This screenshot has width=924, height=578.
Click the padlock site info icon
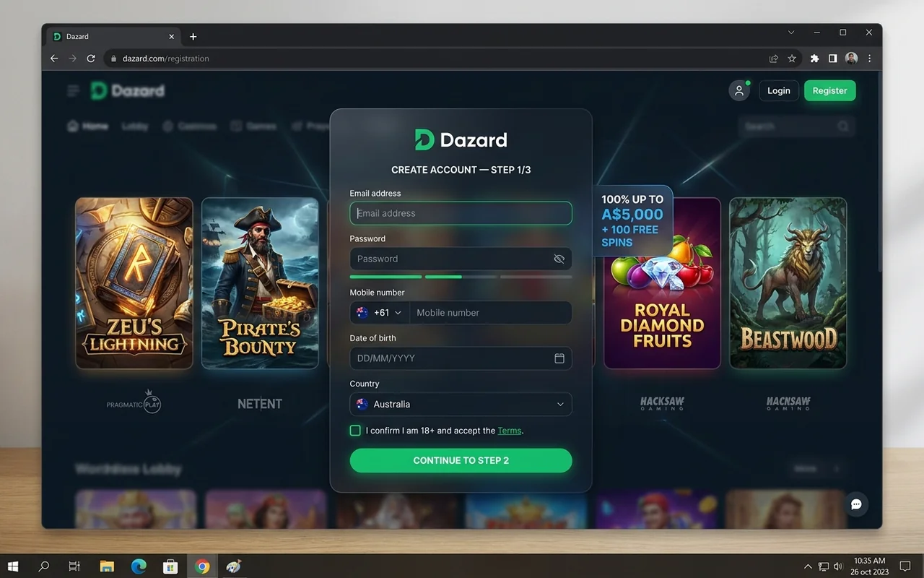(x=113, y=59)
